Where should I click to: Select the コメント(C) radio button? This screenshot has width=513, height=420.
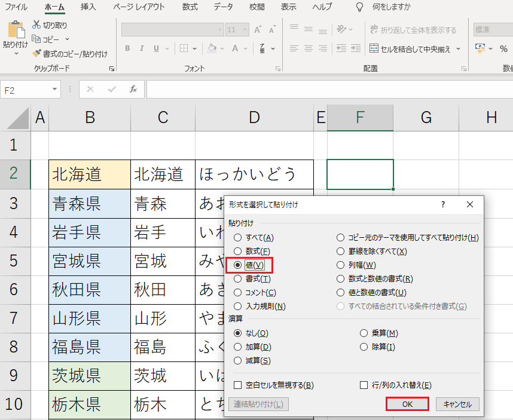(237, 293)
